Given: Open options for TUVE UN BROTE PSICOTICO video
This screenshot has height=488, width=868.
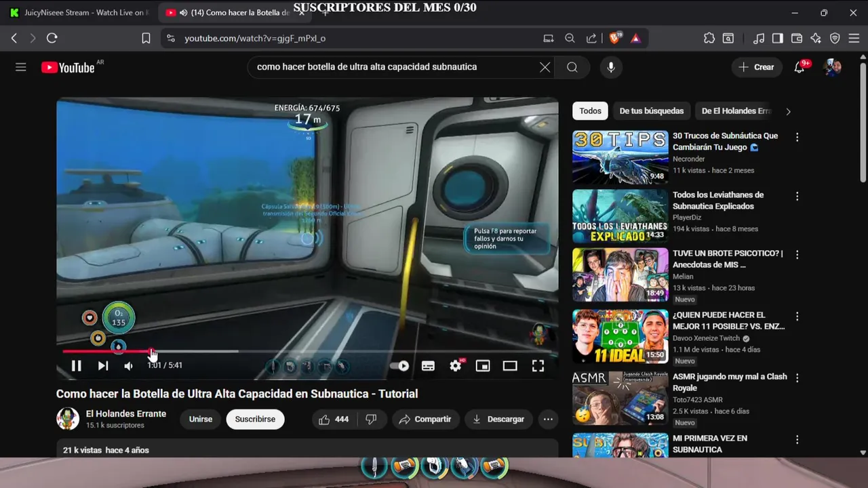Looking at the screenshot, I should [797, 255].
